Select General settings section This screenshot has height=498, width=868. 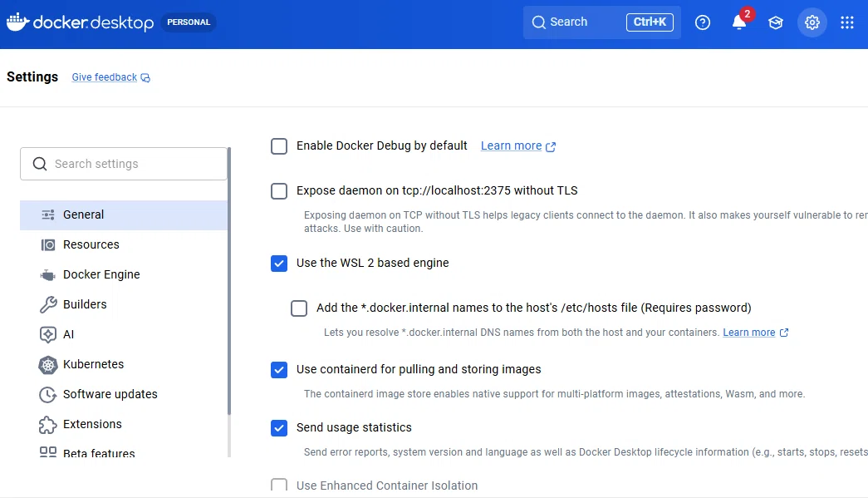124,215
